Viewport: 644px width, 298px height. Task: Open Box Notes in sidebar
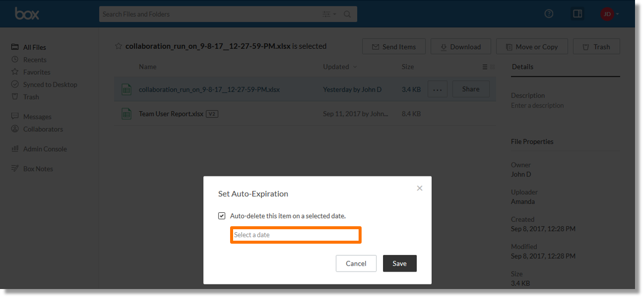pyautogui.click(x=38, y=169)
